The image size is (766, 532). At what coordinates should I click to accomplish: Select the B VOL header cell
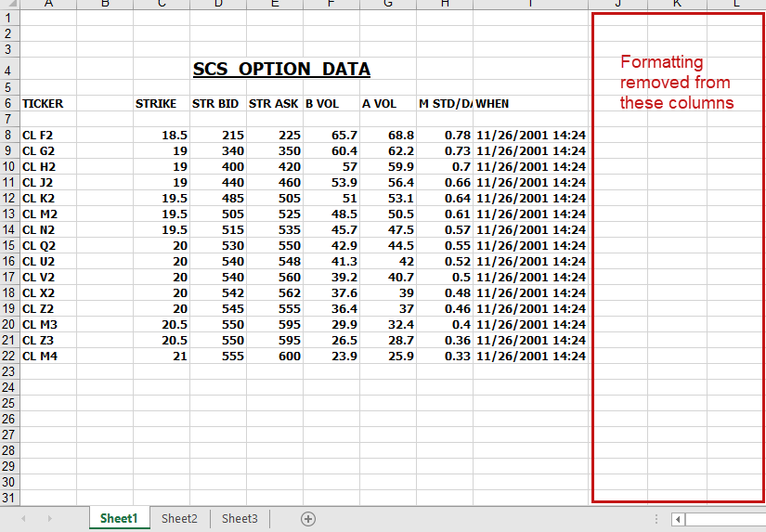coord(331,104)
